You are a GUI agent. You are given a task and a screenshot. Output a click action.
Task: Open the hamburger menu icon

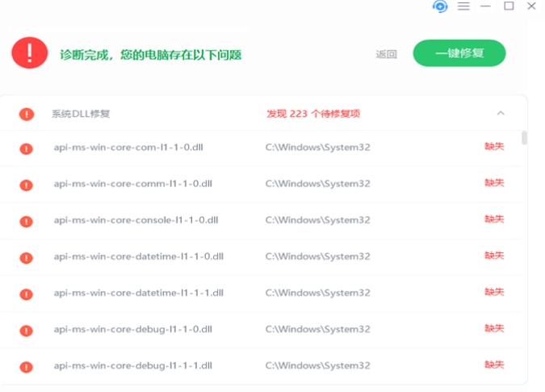[x=463, y=6]
